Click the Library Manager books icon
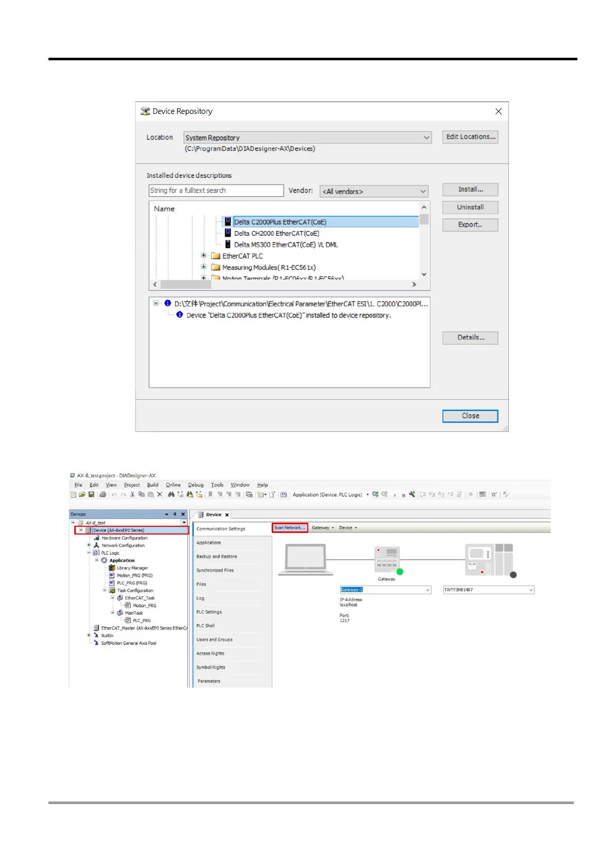This screenshot has width=614, height=868. pos(112,567)
